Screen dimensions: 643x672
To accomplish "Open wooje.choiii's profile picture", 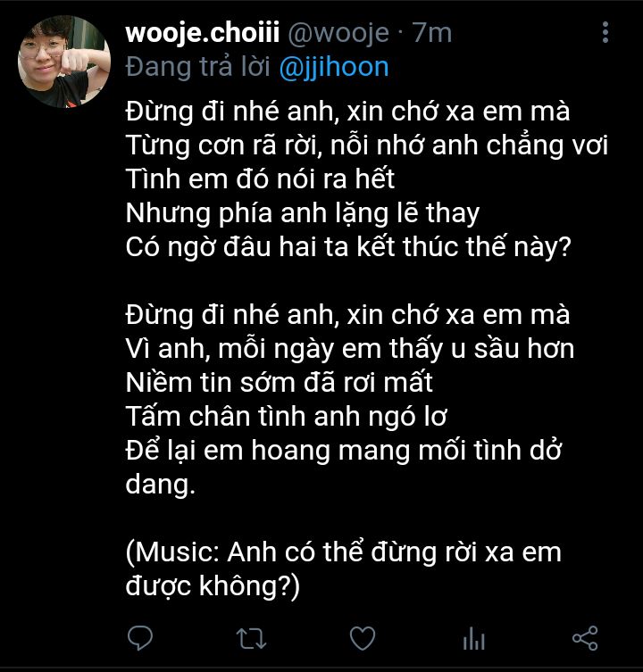I will coord(64,62).
